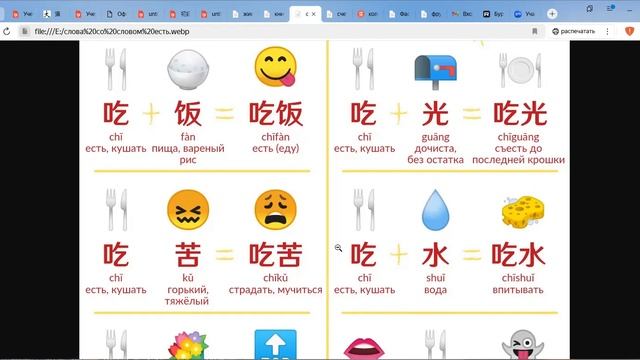The width and height of the screenshot is (640, 360).
Task: Switch to the сче tab
Action: 336,14
